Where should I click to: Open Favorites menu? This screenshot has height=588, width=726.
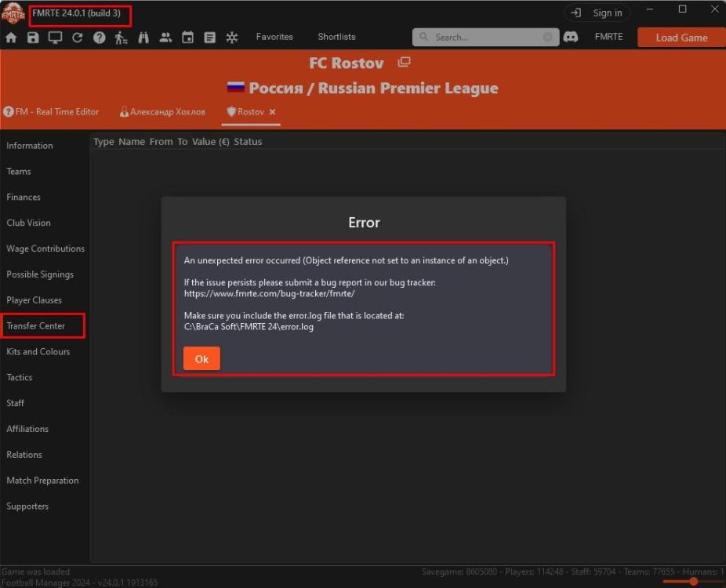(274, 37)
